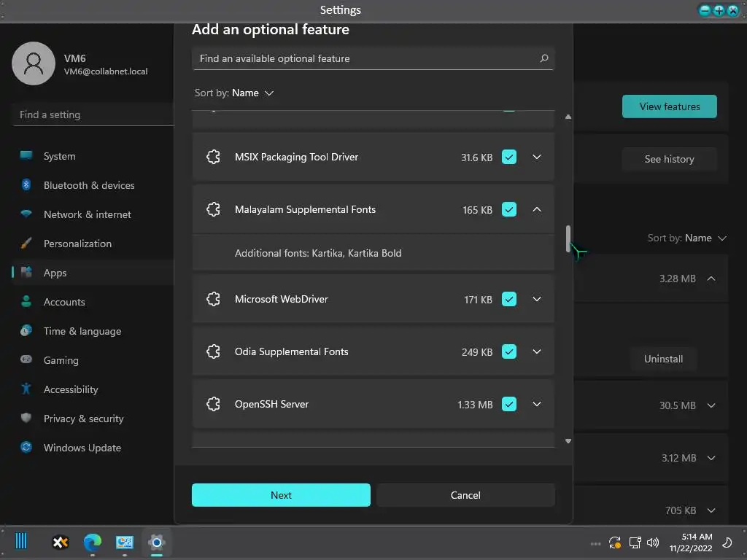
Task: Click the Privacy shield icon
Action: 26,418
